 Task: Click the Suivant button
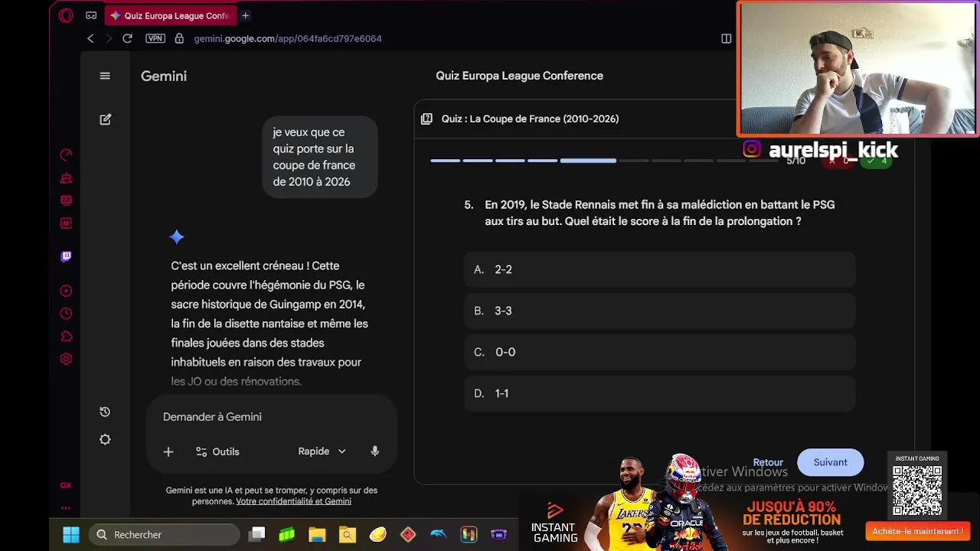click(x=830, y=462)
